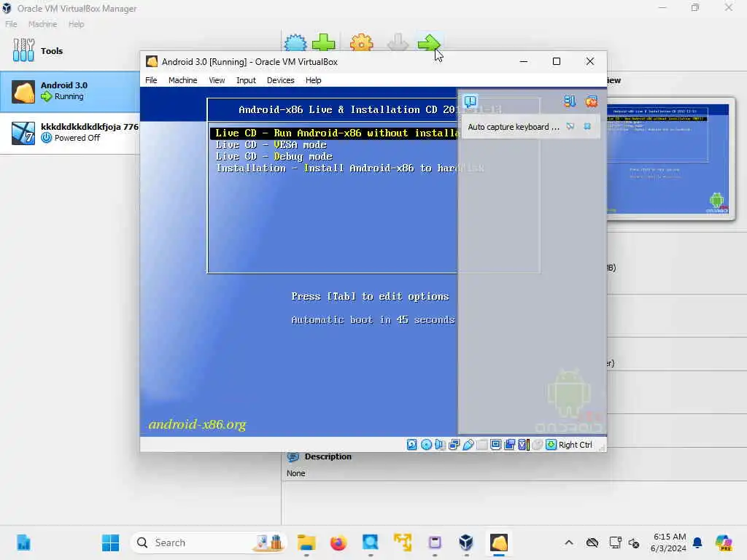Open View menu of the VM window

[217, 80]
